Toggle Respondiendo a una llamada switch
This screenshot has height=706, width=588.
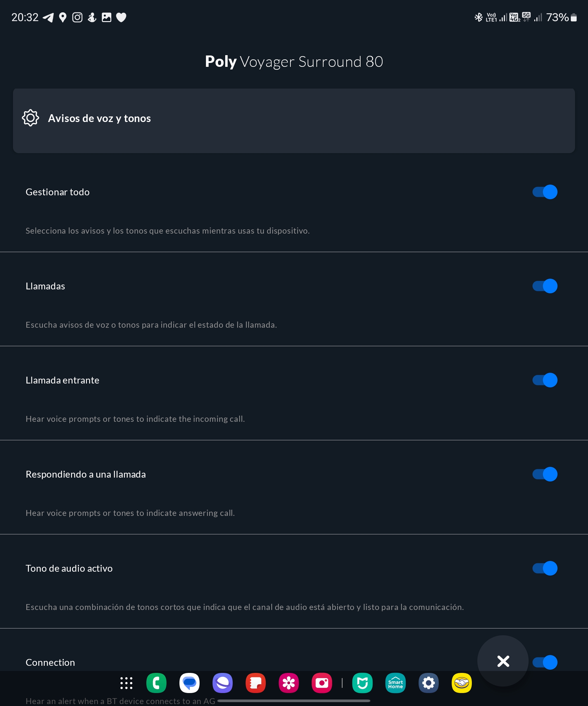(545, 474)
